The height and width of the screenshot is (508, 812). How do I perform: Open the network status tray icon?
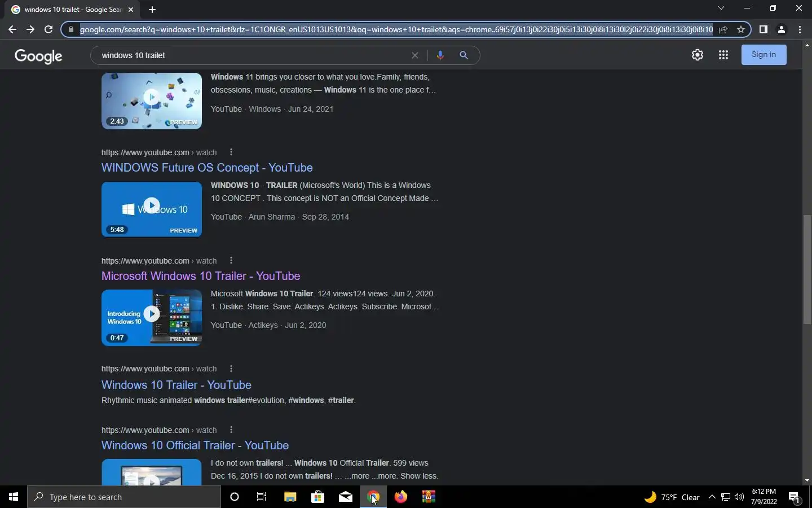pos(726,497)
